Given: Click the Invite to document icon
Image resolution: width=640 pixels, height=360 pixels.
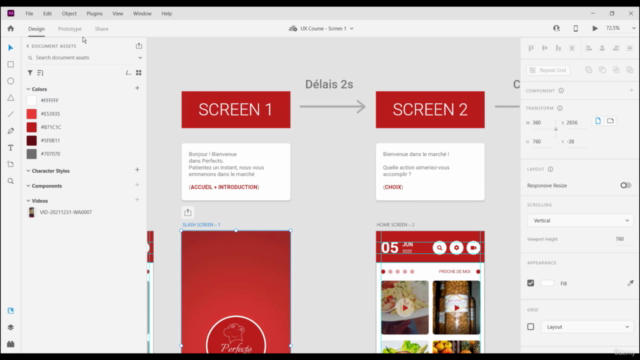Looking at the screenshot, I should [x=556, y=28].
